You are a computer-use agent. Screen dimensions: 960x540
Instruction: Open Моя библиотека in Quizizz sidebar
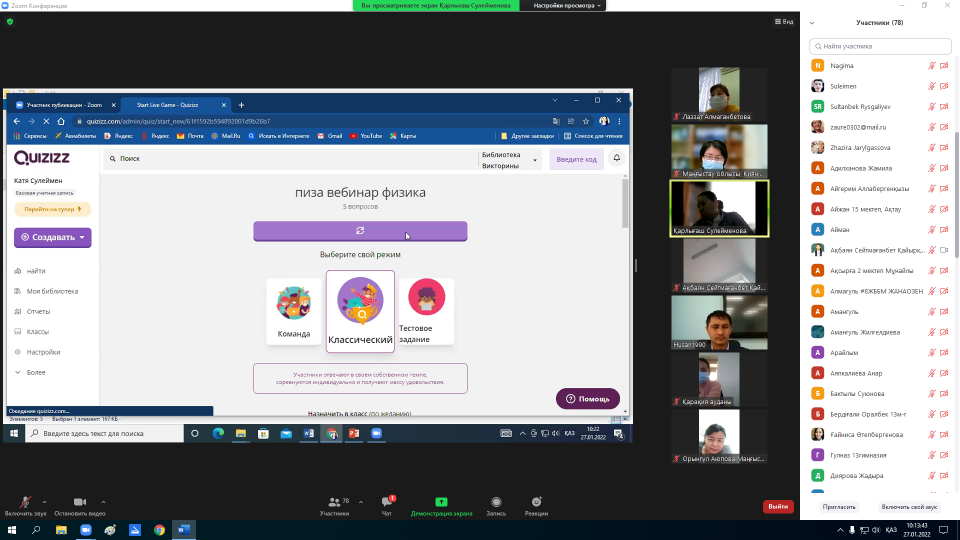click(x=52, y=291)
